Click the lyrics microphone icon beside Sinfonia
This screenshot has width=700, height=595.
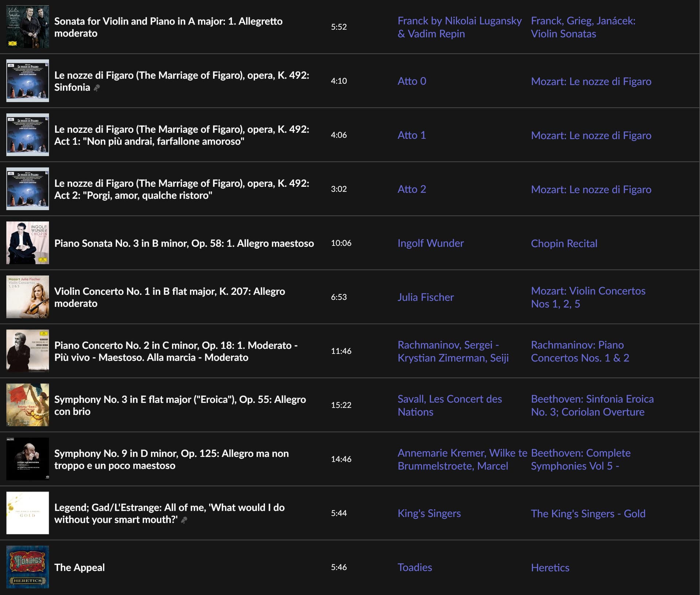click(x=97, y=88)
